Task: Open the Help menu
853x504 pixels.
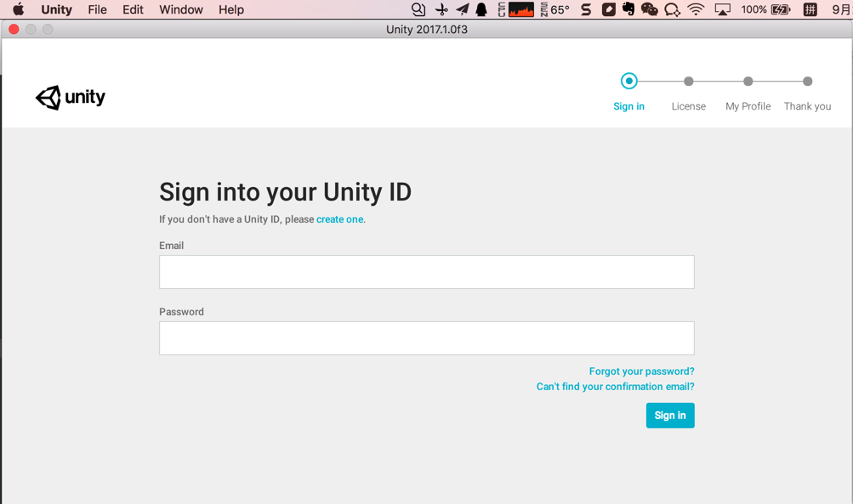Action: click(231, 9)
